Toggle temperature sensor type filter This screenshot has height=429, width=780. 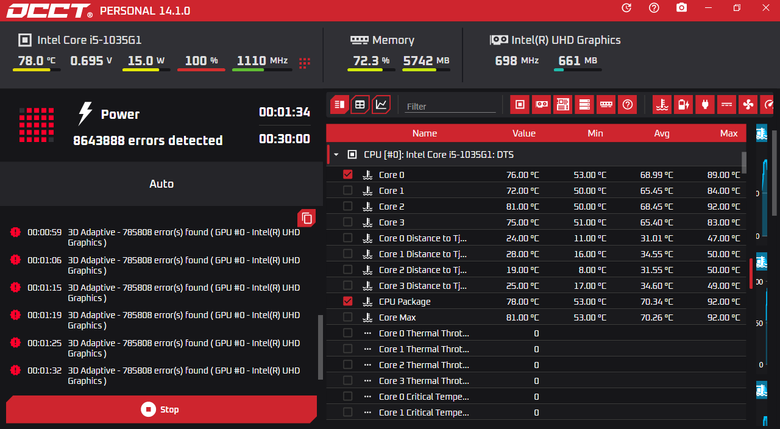[662, 105]
